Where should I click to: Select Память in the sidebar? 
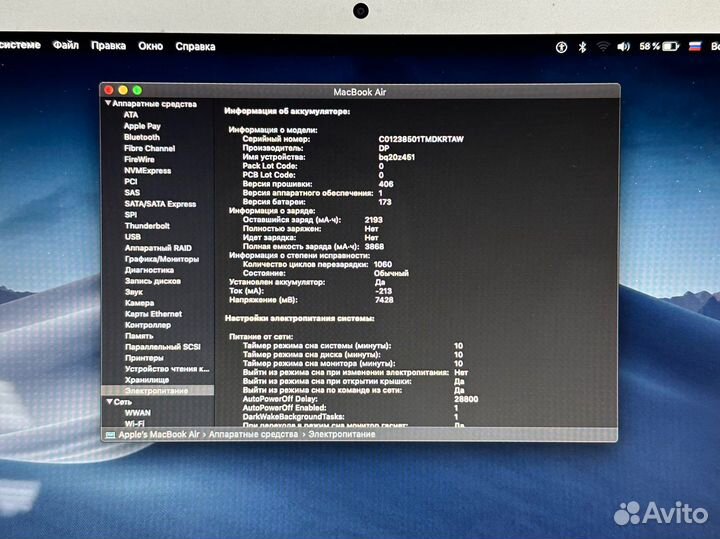pos(139,336)
